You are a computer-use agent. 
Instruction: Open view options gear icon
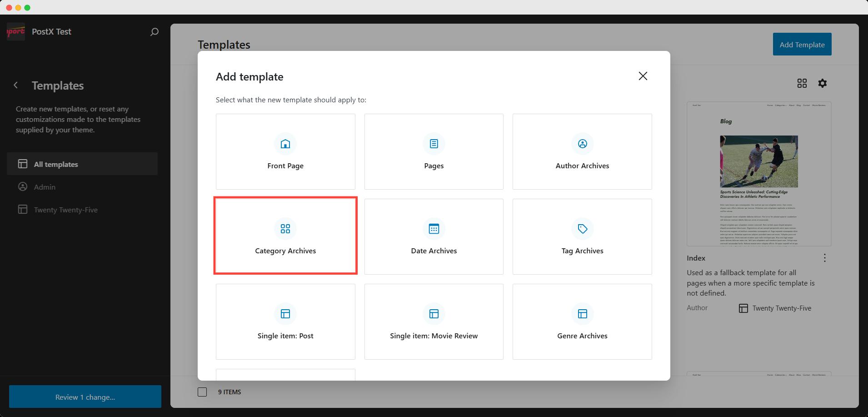click(823, 83)
